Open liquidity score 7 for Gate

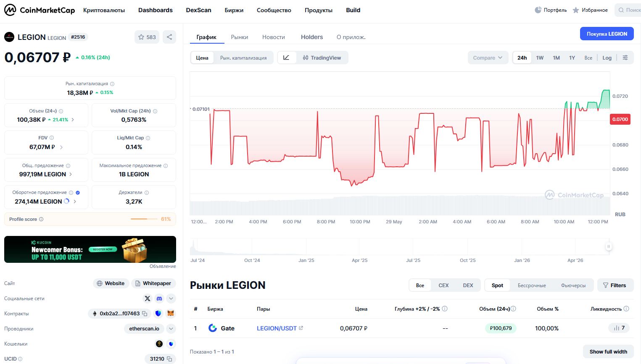pos(619,328)
